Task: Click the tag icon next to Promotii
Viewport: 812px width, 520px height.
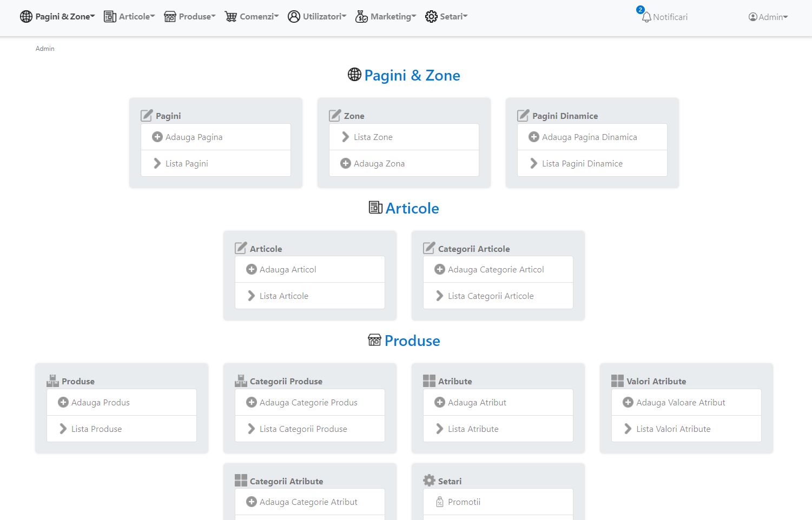Action: 440,502
